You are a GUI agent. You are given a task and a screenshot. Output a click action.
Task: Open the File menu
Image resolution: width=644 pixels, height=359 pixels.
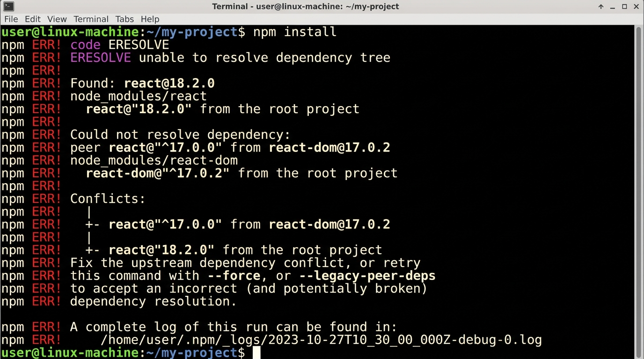11,19
